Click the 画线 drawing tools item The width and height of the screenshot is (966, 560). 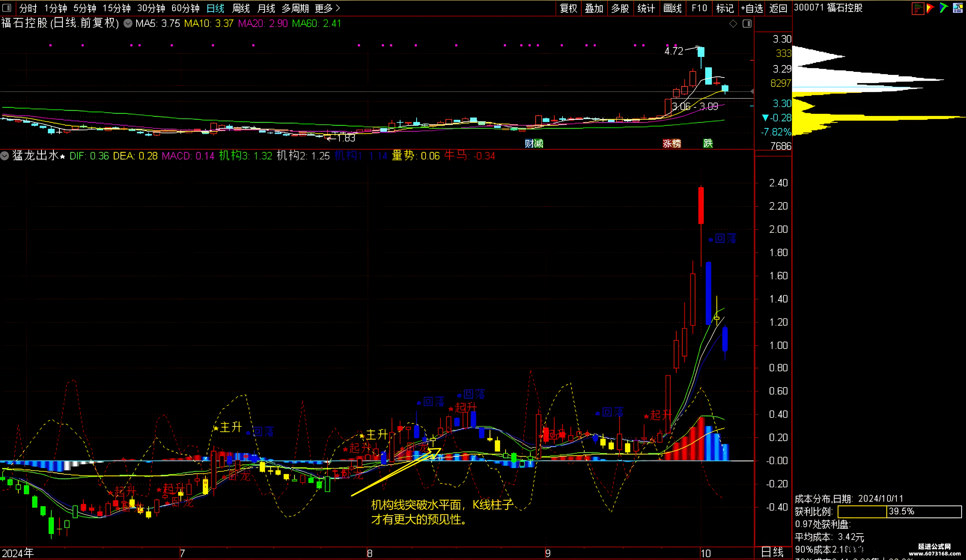tap(672, 8)
